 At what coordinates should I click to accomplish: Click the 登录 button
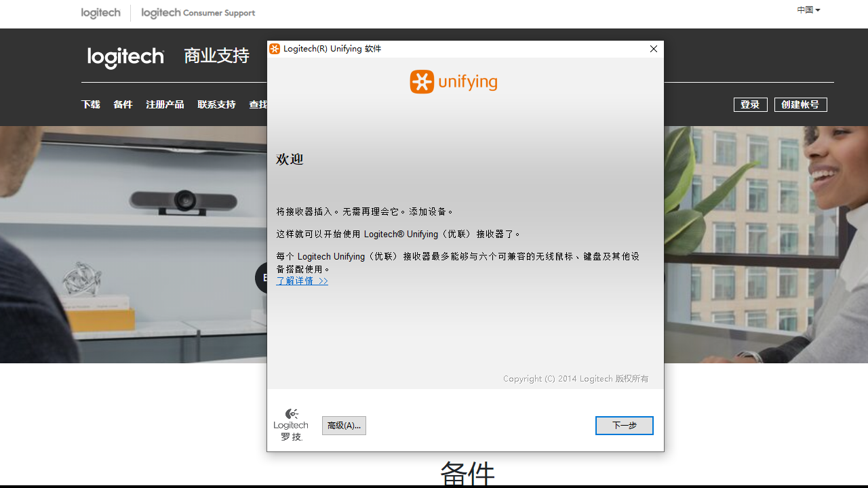[x=750, y=104]
